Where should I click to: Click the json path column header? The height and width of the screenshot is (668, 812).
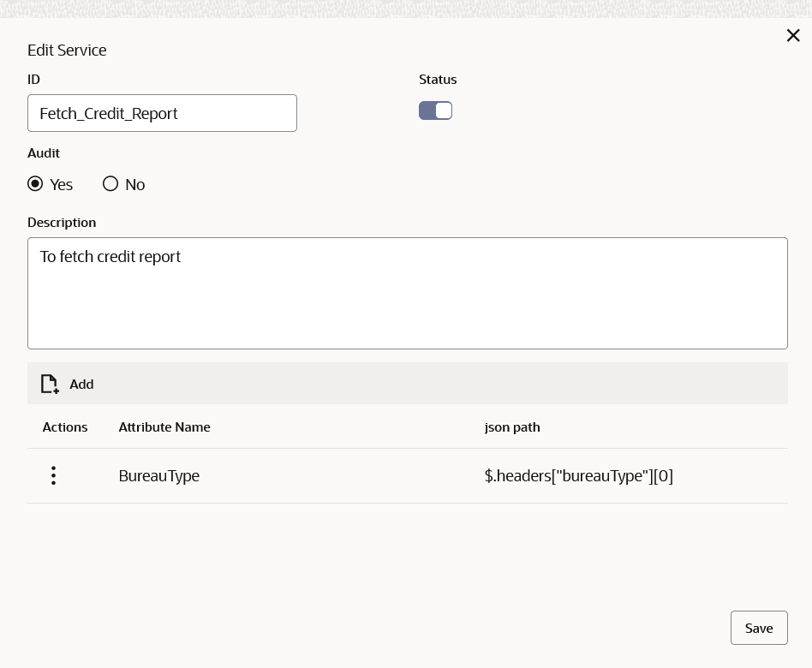(x=512, y=427)
